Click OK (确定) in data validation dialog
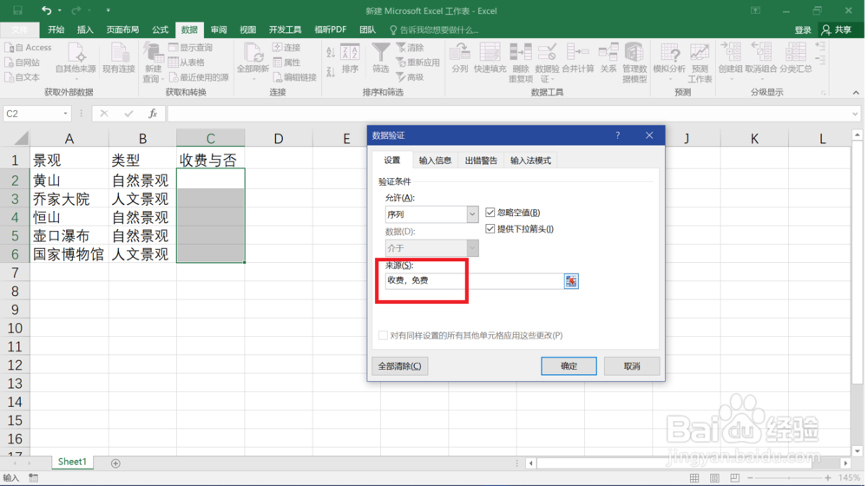 (569, 366)
